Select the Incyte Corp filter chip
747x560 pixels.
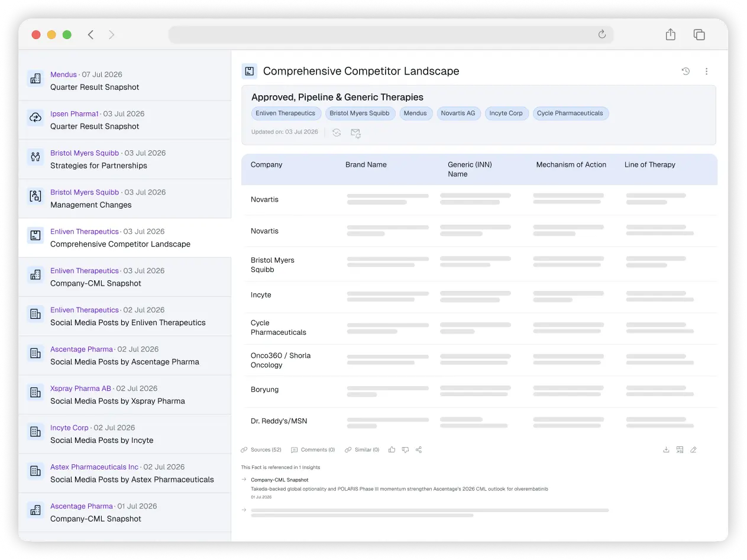tap(506, 114)
